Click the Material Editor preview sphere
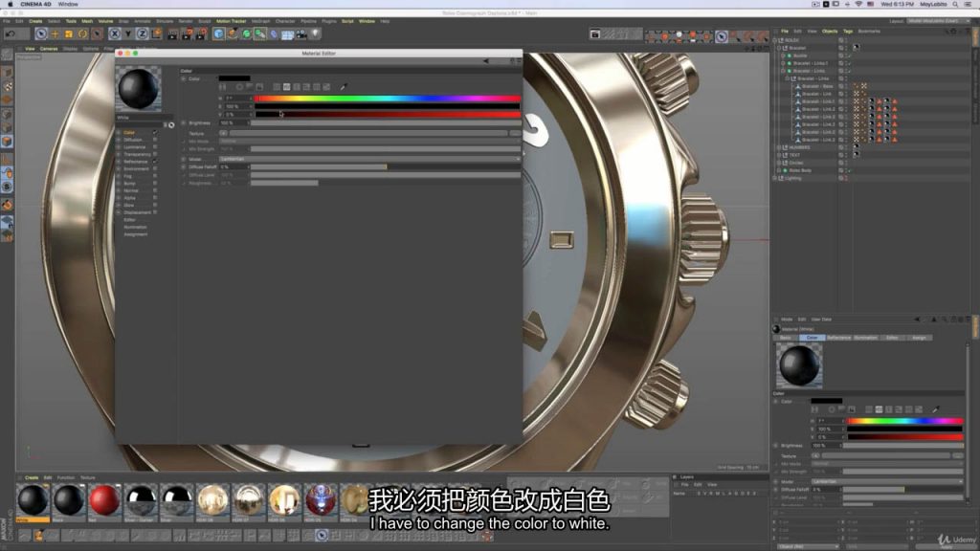Screen dimensions: 980x551 point(139,88)
